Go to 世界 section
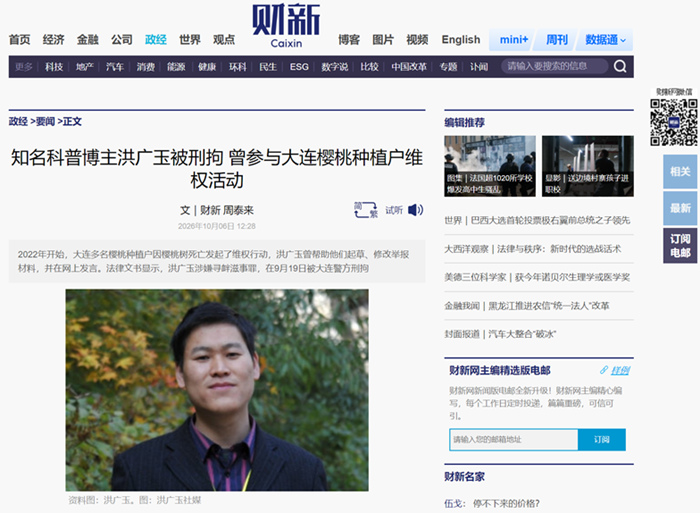The height and width of the screenshot is (513, 700). [190, 40]
